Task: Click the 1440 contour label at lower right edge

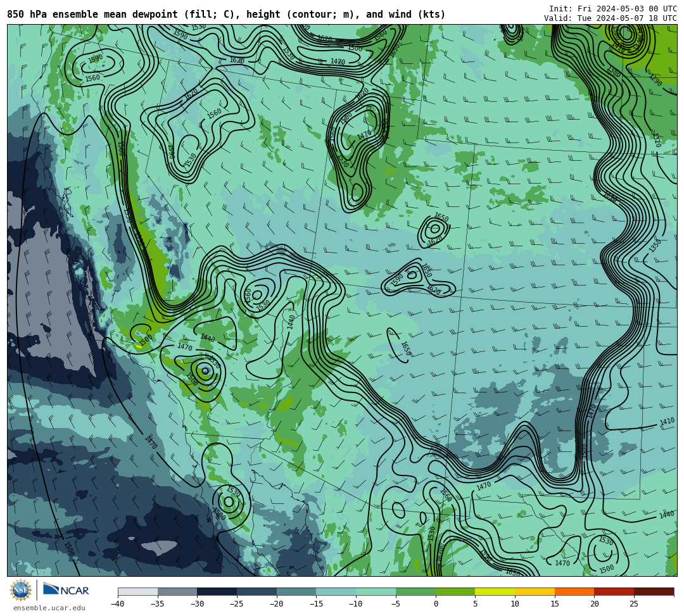Action: click(666, 515)
